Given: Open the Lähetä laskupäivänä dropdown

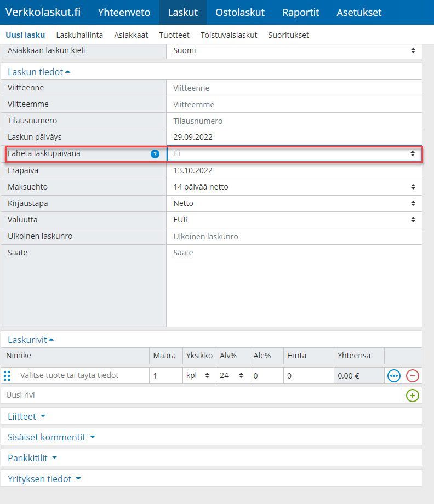Looking at the screenshot, I should (294, 154).
